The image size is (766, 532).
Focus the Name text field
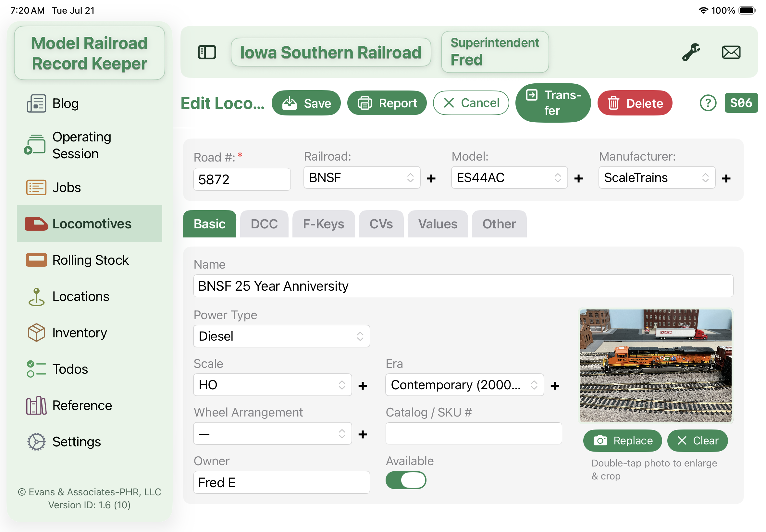[x=463, y=286]
